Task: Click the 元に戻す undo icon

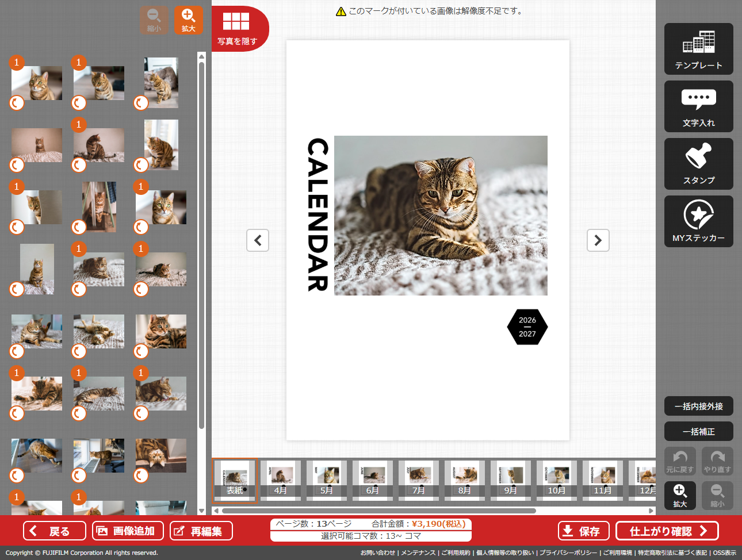Action: (680, 461)
